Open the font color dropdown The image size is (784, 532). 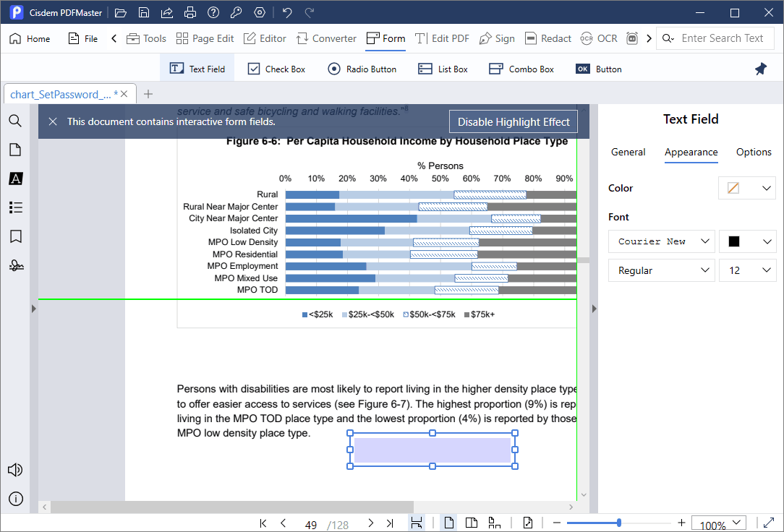pyautogui.click(x=747, y=241)
